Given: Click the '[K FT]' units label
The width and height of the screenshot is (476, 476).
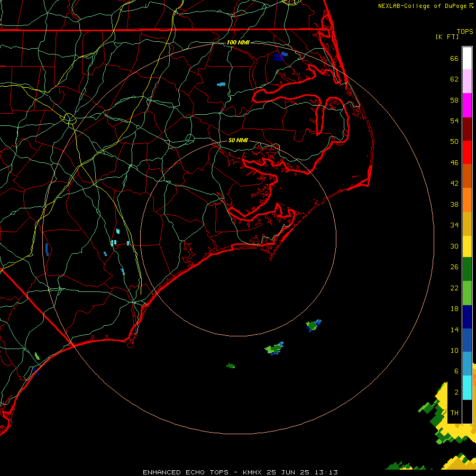Looking at the screenshot, I should coord(447,36).
